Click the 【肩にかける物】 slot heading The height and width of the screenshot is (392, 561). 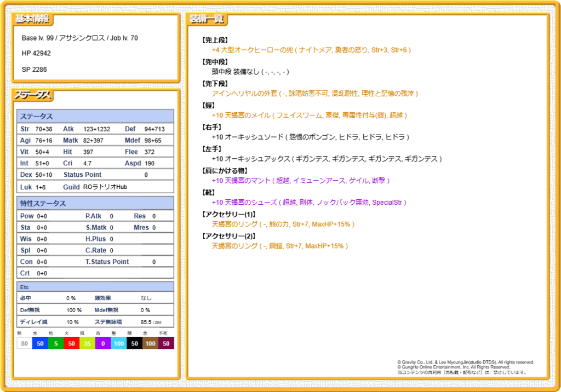pos(225,171)
